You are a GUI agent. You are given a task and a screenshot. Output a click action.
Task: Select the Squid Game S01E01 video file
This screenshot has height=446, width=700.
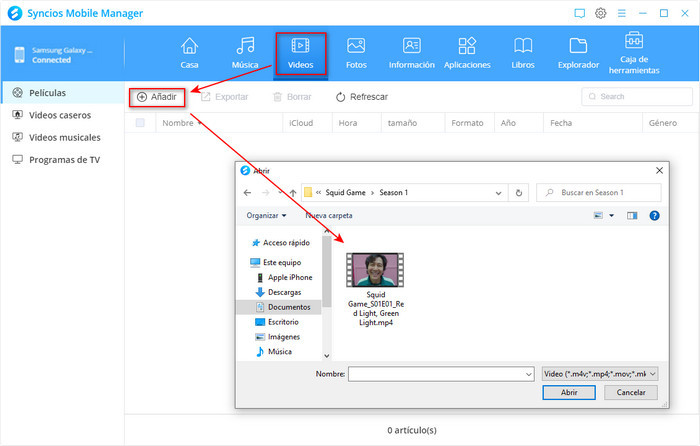375,289
